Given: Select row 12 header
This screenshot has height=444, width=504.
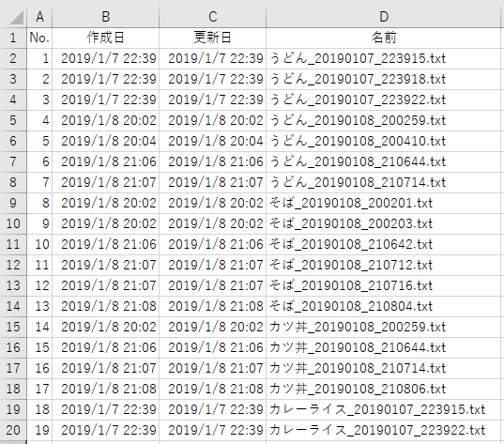Looking at the screenshot, I should pyautogui.click(x=13, y=265).
